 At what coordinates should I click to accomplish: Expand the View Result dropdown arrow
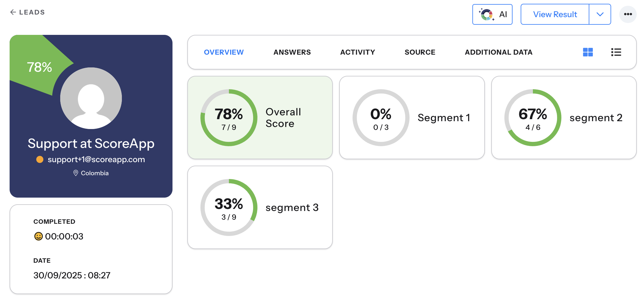point(600,14)
